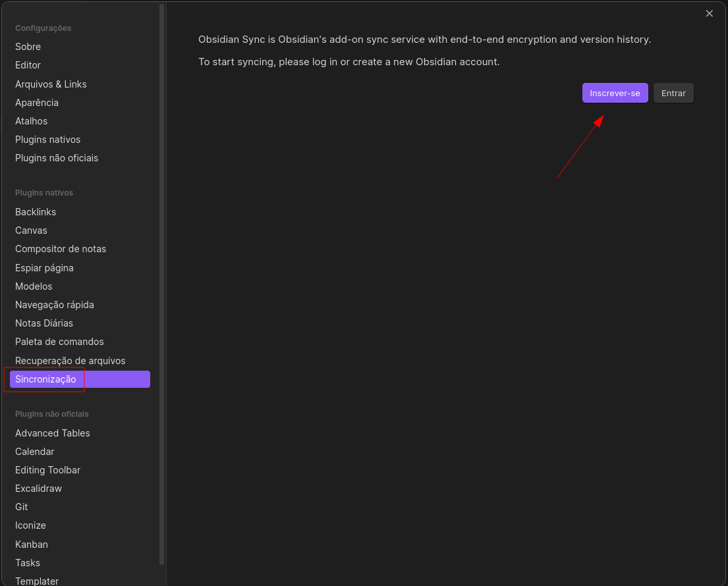Select the Sincronização tab

80,379
